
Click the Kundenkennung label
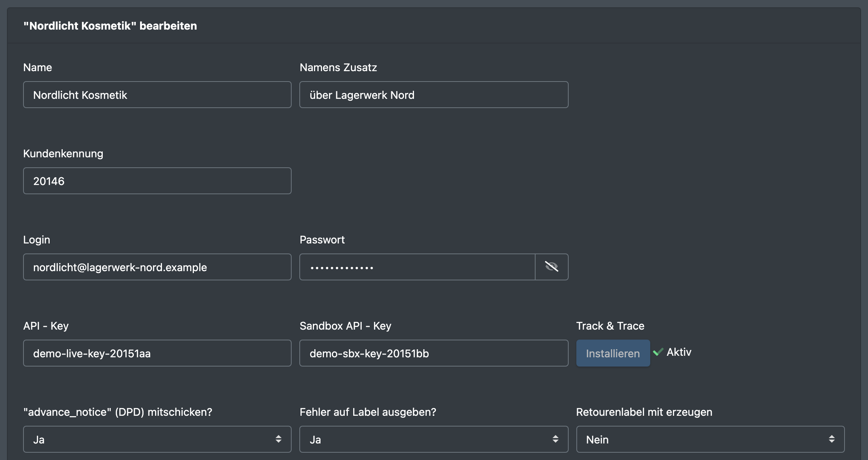[x=63, y=153]
